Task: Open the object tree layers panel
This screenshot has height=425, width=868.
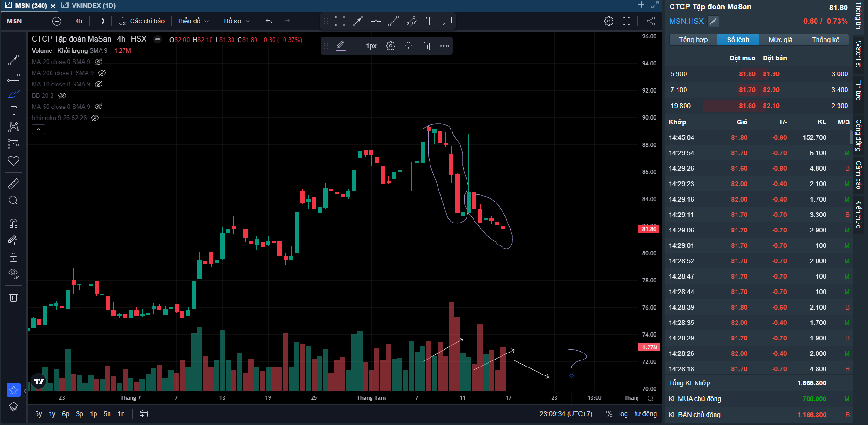Action: pyautogui.click(x=14, y=407)
